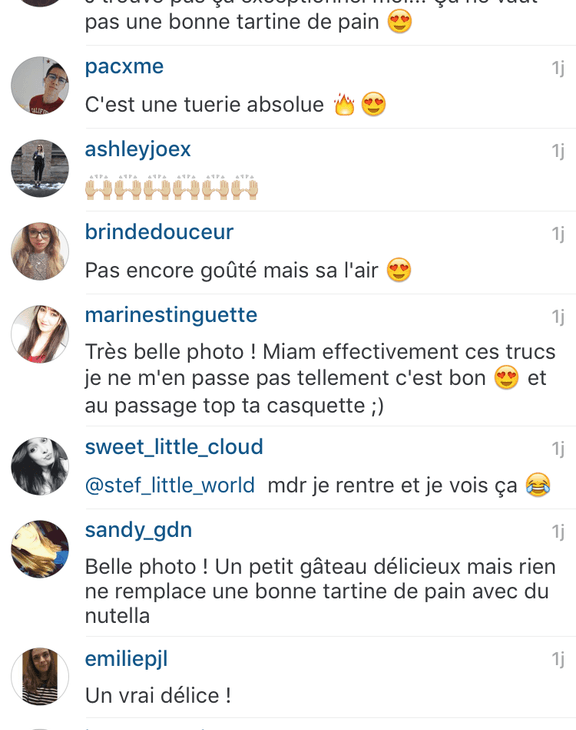Tap the fire emoji in pacxme's comment
Image resolution: width=576 pixels, height=730 pixels.
point(344,104)
